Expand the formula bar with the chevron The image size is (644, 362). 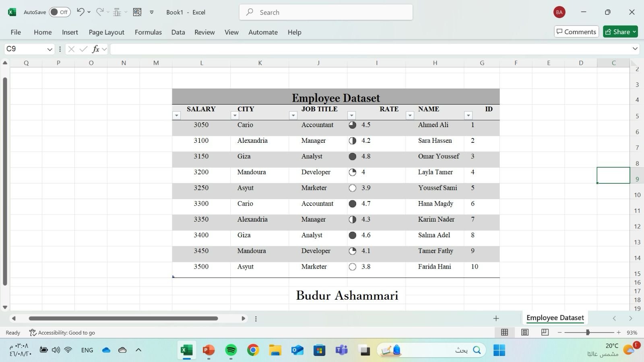[x=635, y=49]
